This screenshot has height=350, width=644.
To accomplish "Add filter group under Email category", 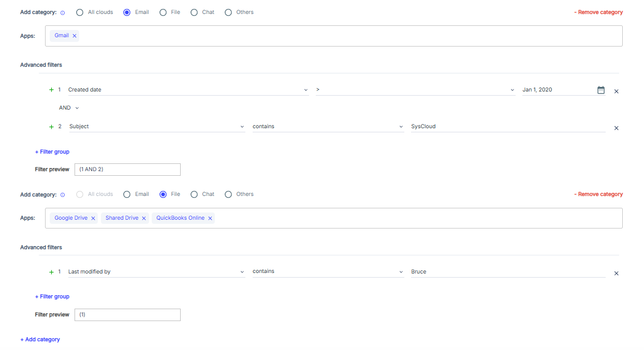I will click(52, 152).
